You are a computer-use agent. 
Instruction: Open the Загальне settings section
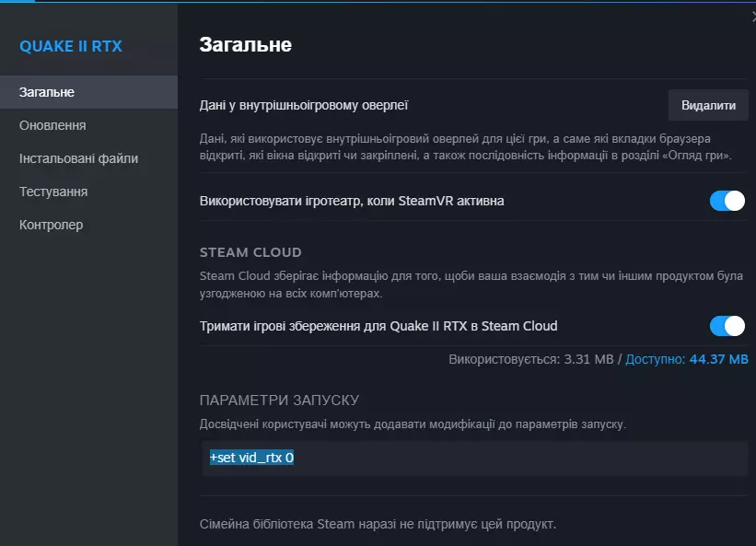point(88,92)
